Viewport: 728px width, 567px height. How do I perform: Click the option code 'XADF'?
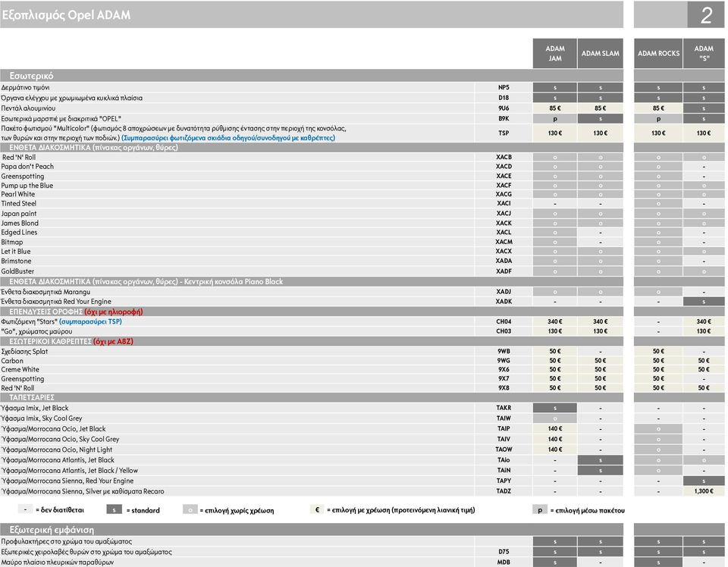(x=504, y=271)
